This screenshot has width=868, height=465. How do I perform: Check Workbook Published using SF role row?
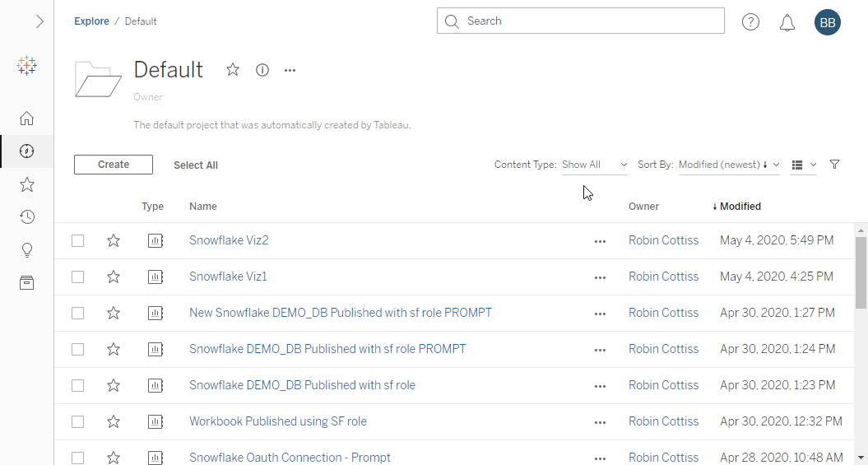click(77, 421)
